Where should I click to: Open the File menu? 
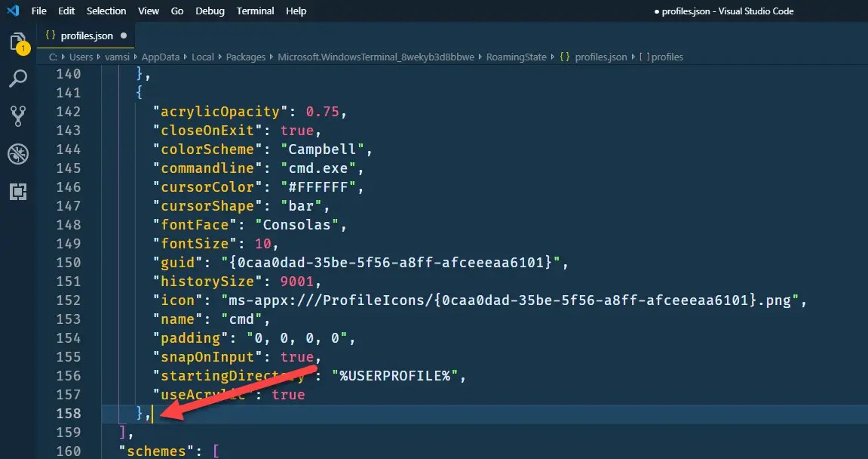[38, 11]
